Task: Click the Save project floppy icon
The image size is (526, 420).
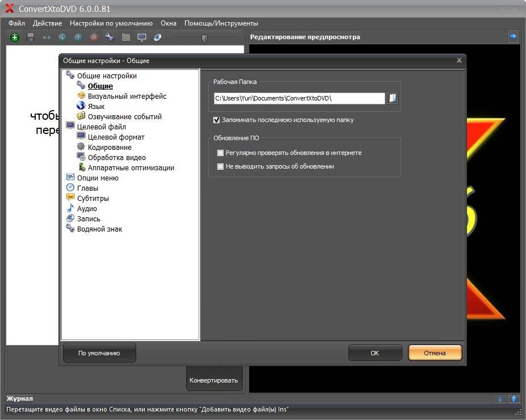Action: pyautogui.click(x=31, y=37)
